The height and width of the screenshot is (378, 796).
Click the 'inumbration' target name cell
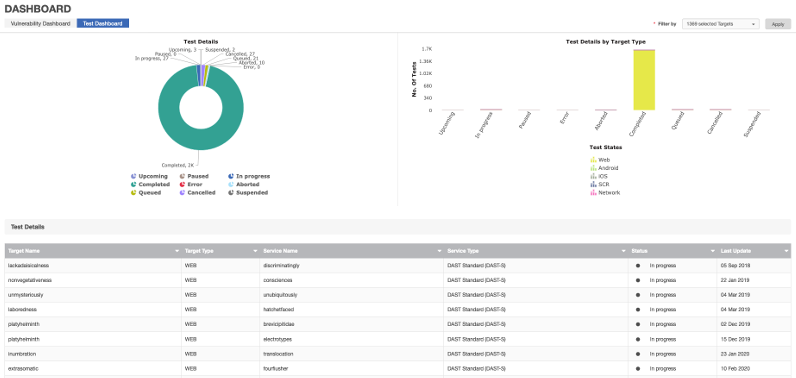[x=93, y=354]
